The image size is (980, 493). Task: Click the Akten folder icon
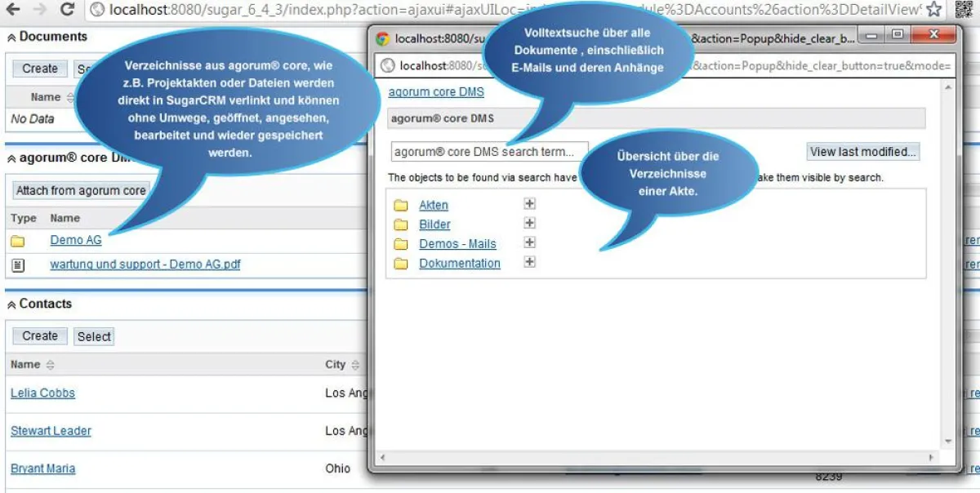(401, 206)
